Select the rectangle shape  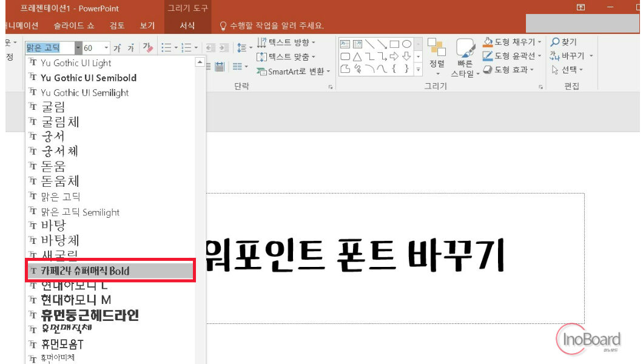click(394, 44)
